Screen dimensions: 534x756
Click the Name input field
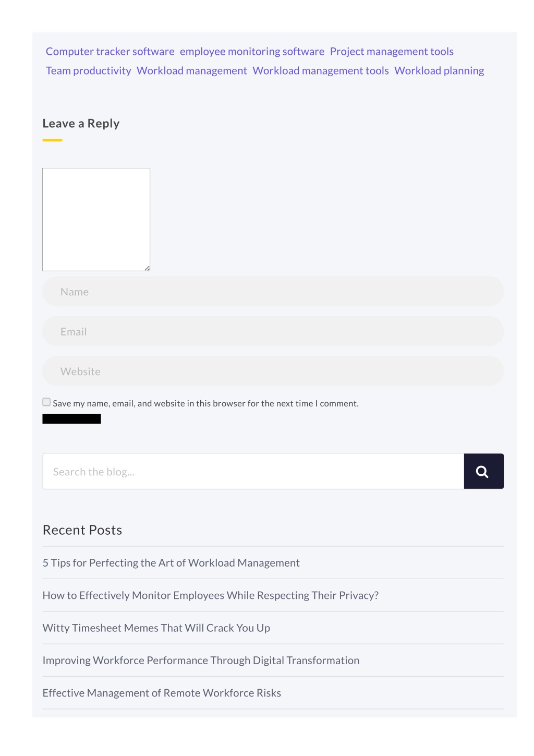(273, 292)
